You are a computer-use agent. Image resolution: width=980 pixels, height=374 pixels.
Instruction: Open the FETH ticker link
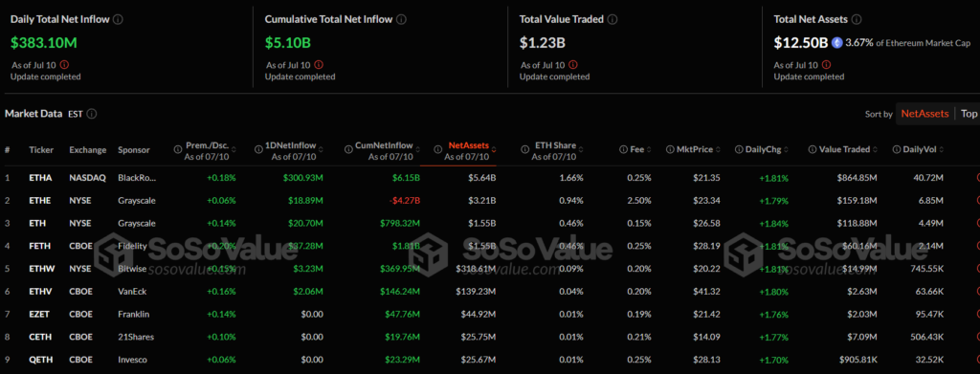[40, 246]
